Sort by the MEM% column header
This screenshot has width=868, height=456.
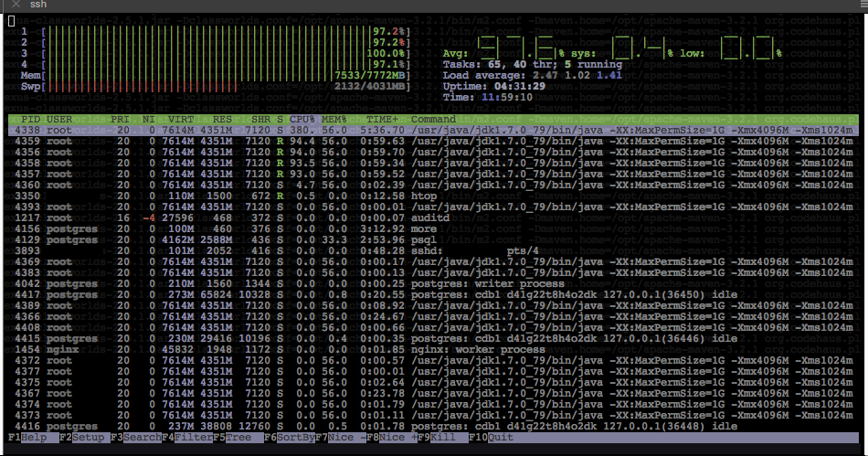tap(333, 120)
